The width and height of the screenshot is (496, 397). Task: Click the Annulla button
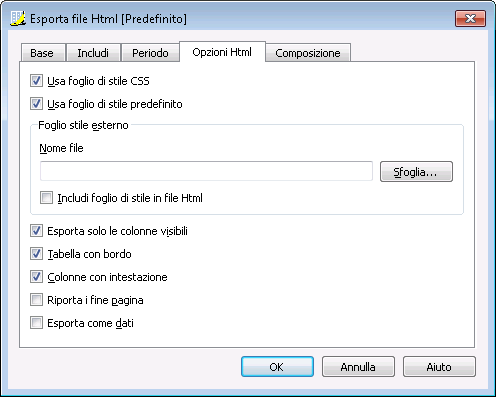[x=358, y=367]
